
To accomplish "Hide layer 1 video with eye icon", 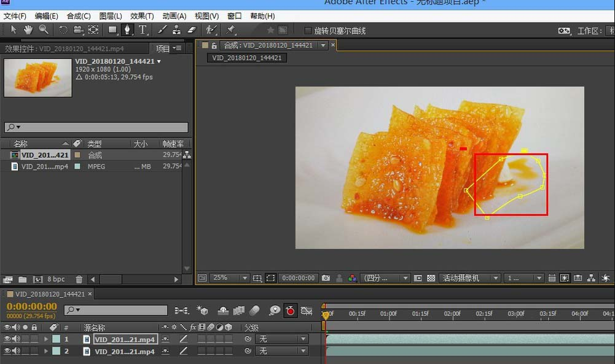I will pyautogui.click(x=7, y=339).
